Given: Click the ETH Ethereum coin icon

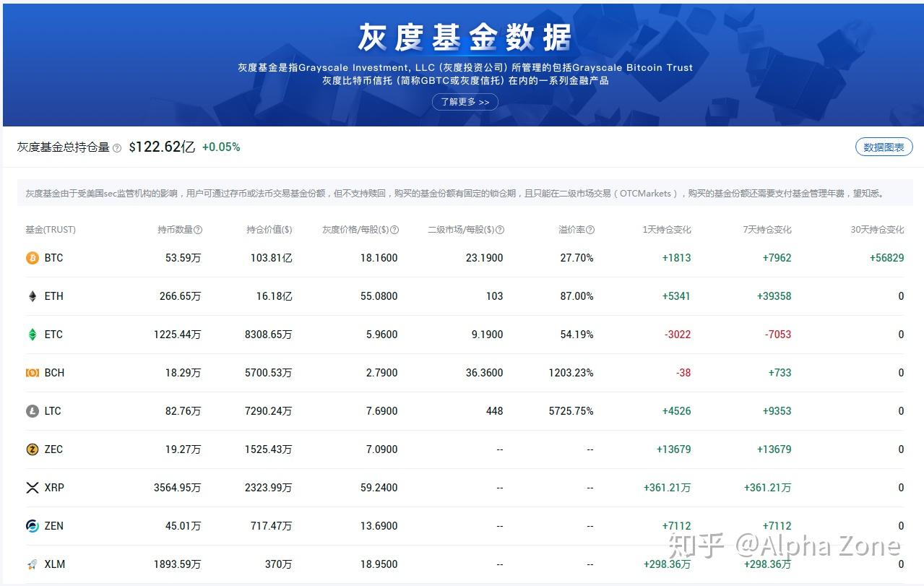Looking at the screenshot, I should pyautogui.click(x=32, y=296).
